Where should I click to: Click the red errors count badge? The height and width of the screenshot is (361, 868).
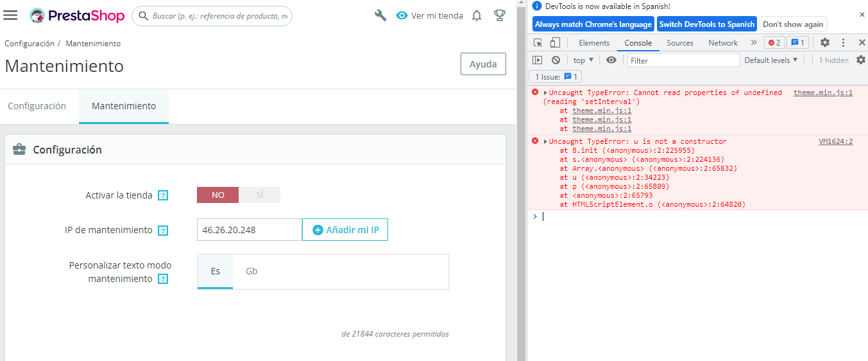[774, 43]
